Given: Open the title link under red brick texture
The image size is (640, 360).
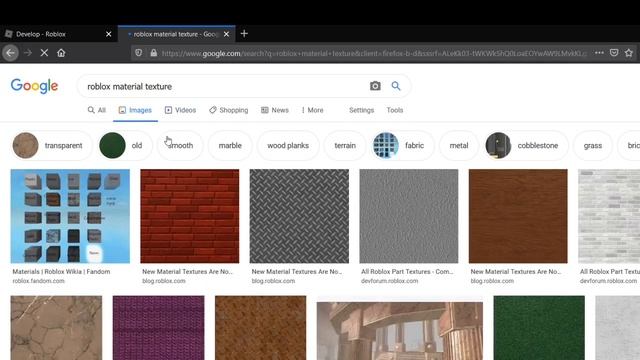Looking at the screenshot, I should (x=187, y=271).
